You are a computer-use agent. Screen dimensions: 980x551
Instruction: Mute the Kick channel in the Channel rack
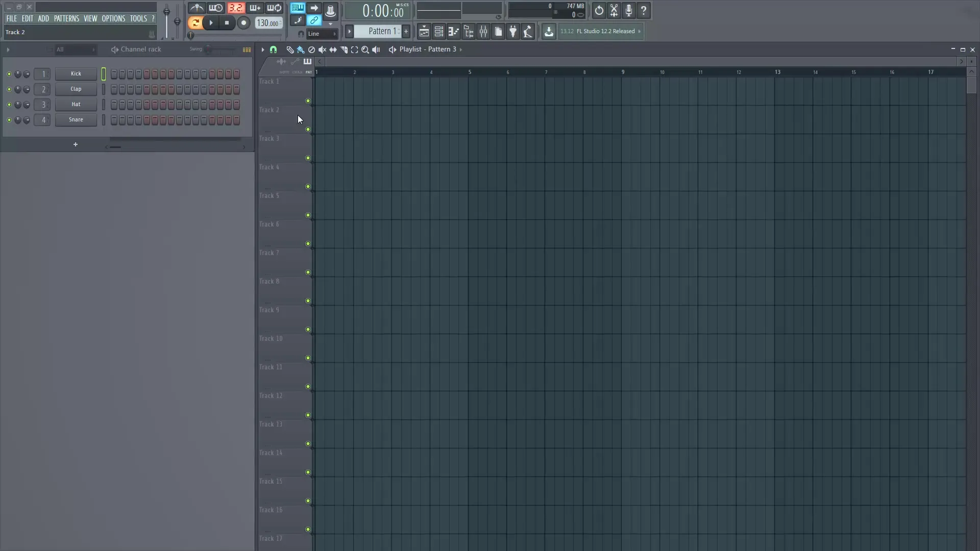(x=9, y=74)
